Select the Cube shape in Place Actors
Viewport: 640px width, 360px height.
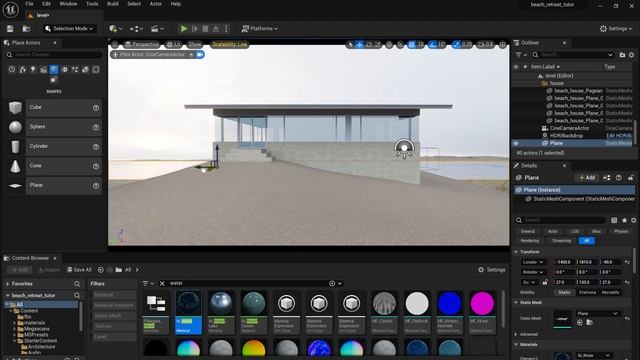click(x=54, y=108)
